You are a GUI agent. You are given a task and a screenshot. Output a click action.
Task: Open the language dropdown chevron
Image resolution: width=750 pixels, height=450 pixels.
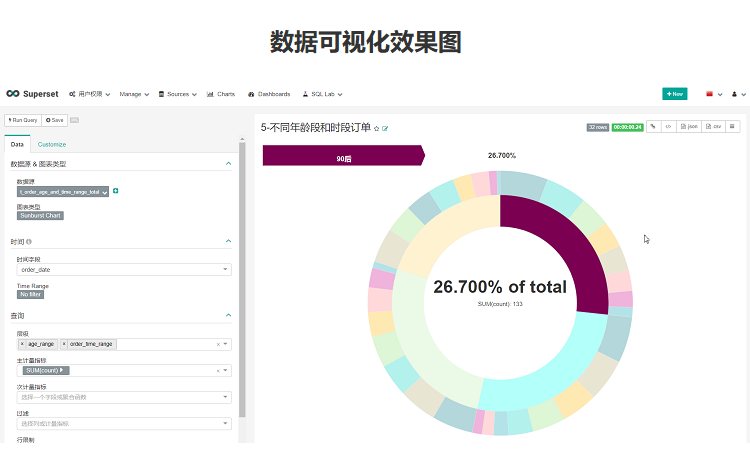click(720, 95)
